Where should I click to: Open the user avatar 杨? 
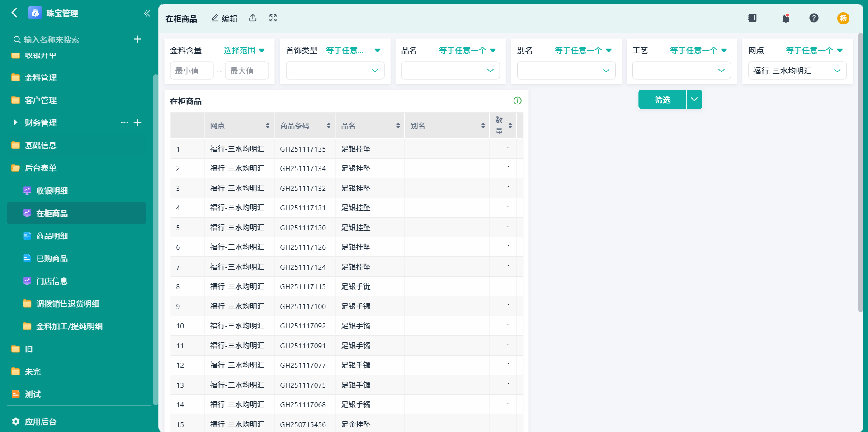843,18
